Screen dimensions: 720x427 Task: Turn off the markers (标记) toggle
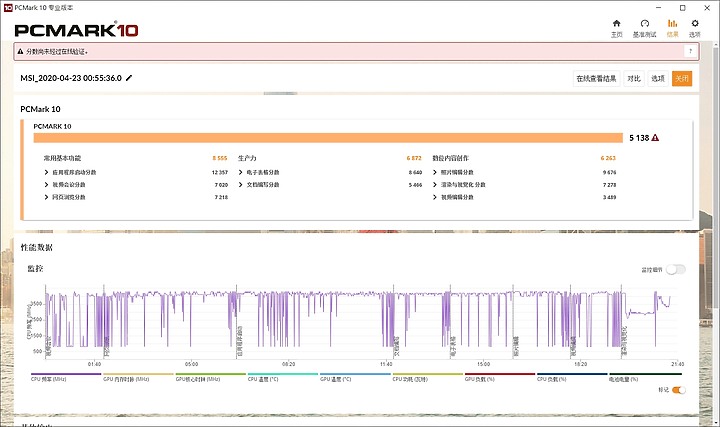(x=679, y=390)
